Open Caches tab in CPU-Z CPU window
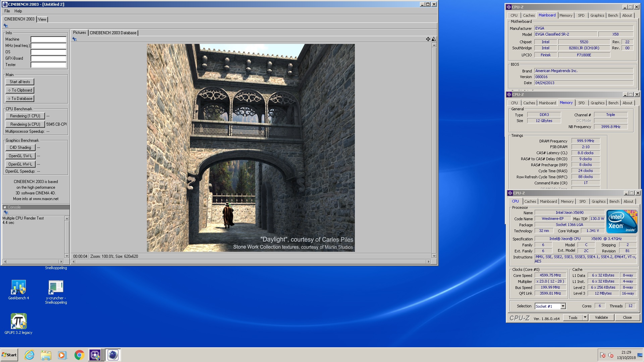 point(530,201)
